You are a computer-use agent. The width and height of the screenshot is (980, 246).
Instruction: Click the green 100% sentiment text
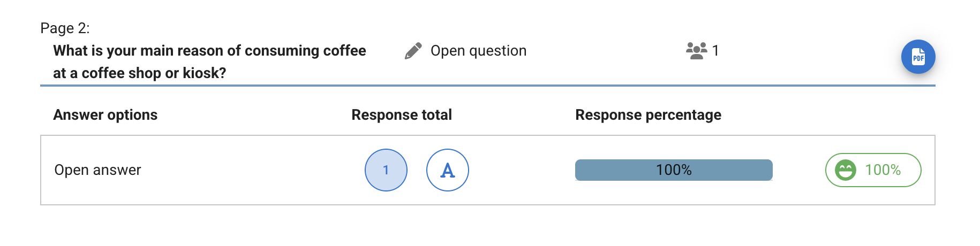[x=883, y=170]
